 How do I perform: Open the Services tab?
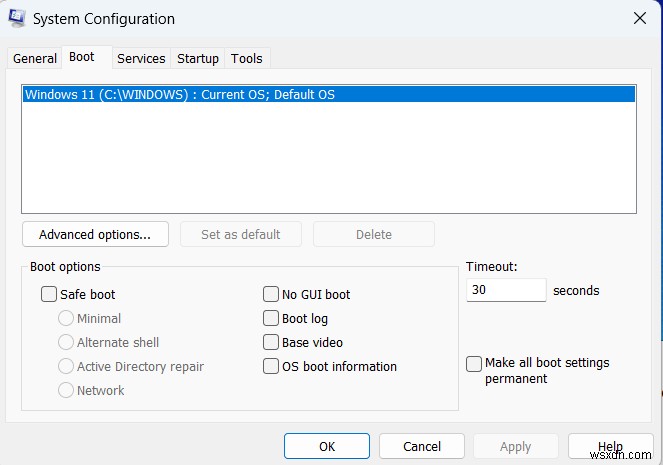click(141, 58)
